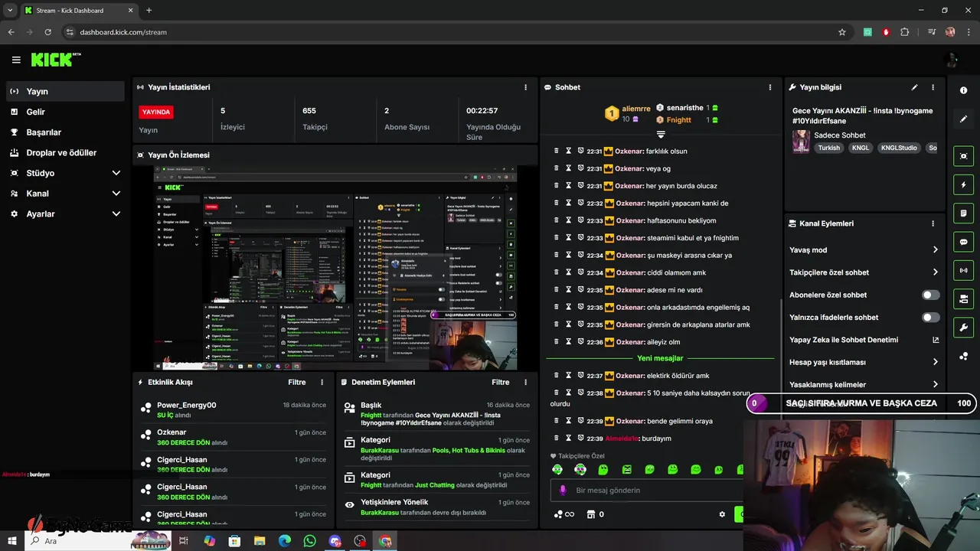The height and width of the screenshot is (551, 980).
Task: Open Hesap yaşı kısıtlaması options
Action: pos(864,362)
